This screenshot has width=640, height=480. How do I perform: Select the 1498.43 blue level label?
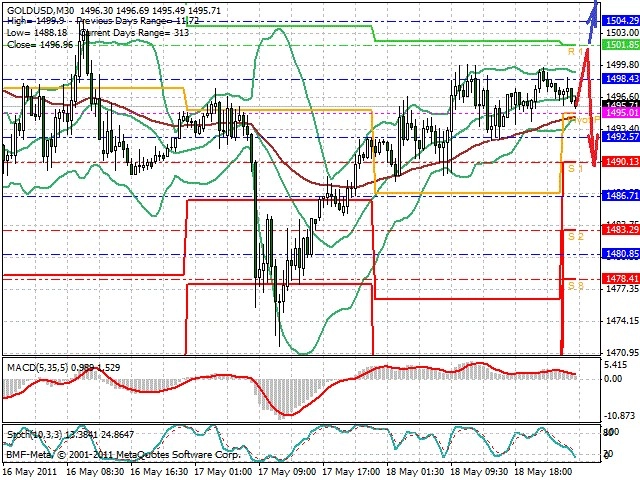(x=621, y=78)
